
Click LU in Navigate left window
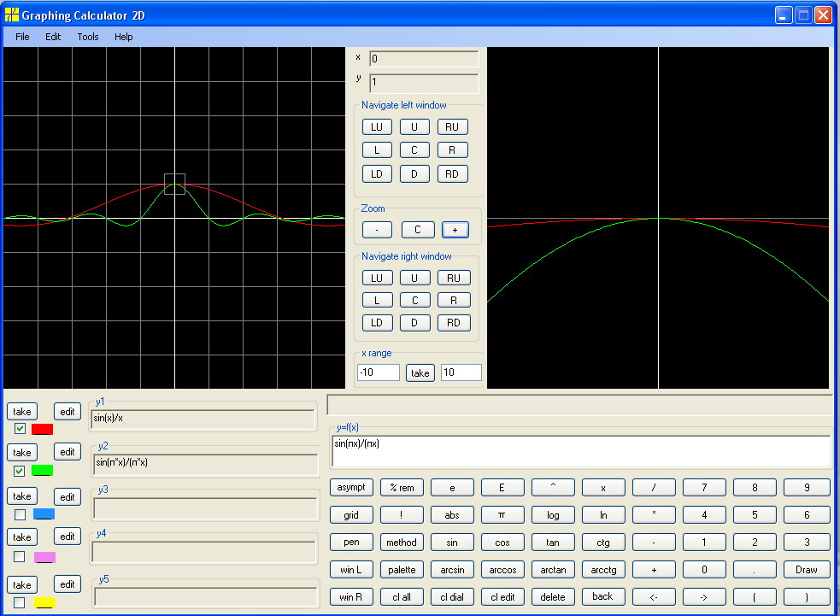coord(377,127)
